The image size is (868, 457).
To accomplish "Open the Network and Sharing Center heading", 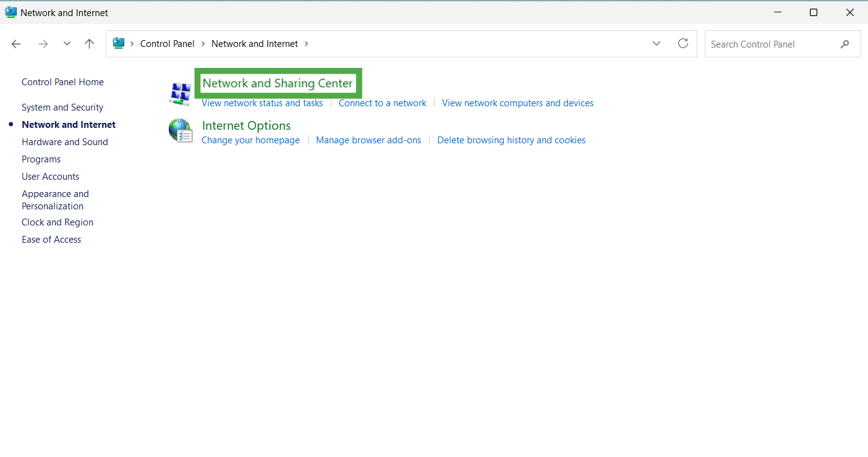I will tap(278, 83).
